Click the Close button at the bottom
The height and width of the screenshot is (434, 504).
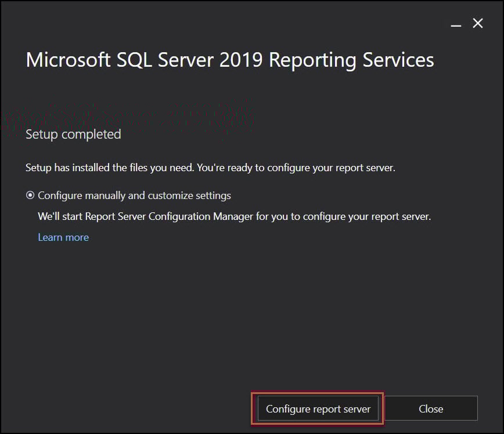click(431, 408)
